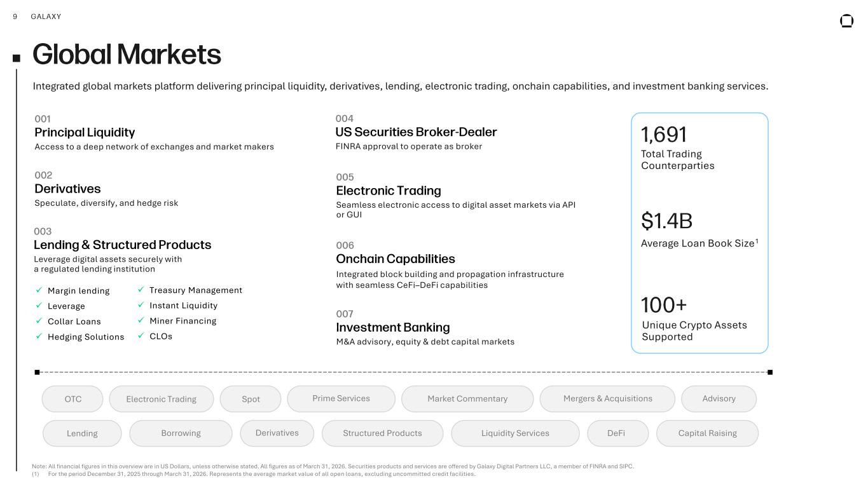Click the Principal Liquidity heading
868x488 pixels.
tap(85, 132)
